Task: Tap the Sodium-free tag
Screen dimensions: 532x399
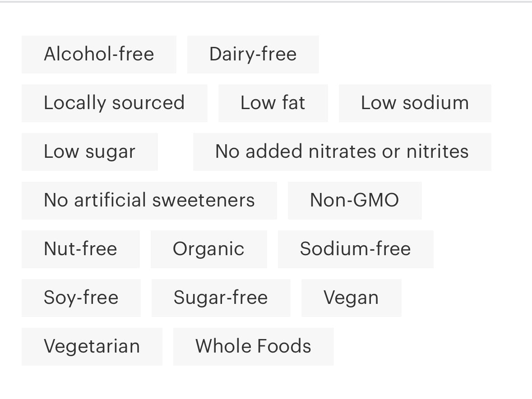Action: [356, 249]
